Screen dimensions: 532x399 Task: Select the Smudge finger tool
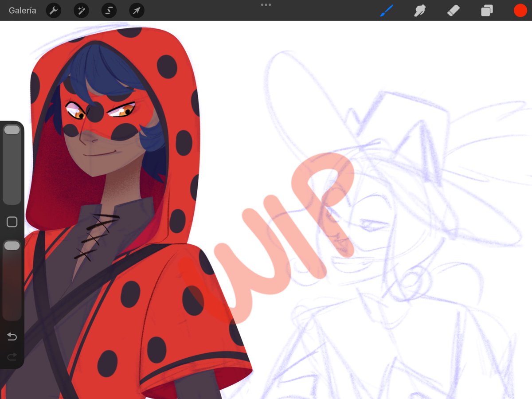tap(420, 11)
